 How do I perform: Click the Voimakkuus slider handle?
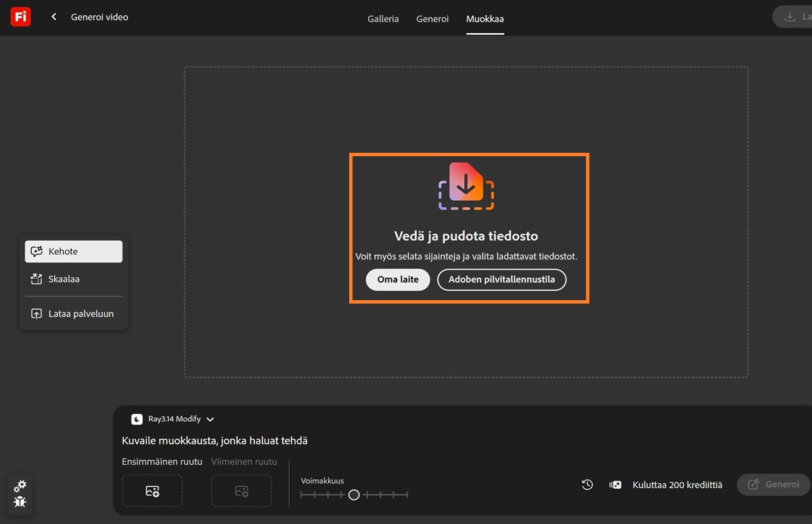click(x=354, y=495)
